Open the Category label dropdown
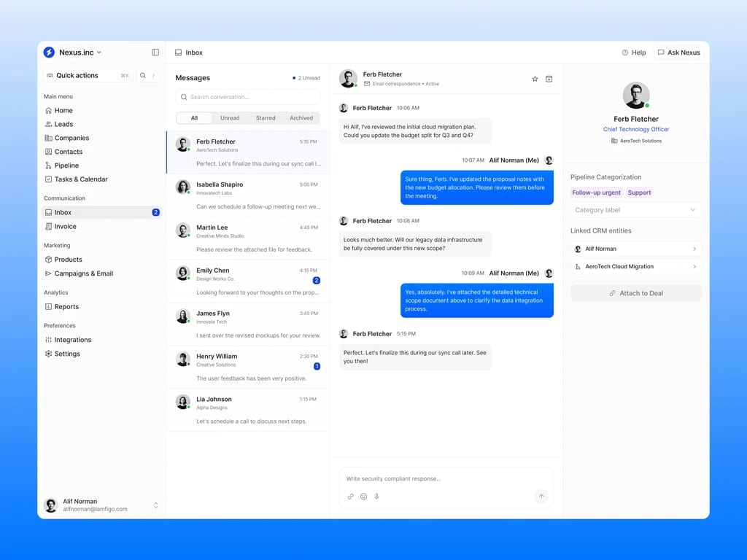The width and height of the screenshot is (747, 560). (x=635, y=210)
